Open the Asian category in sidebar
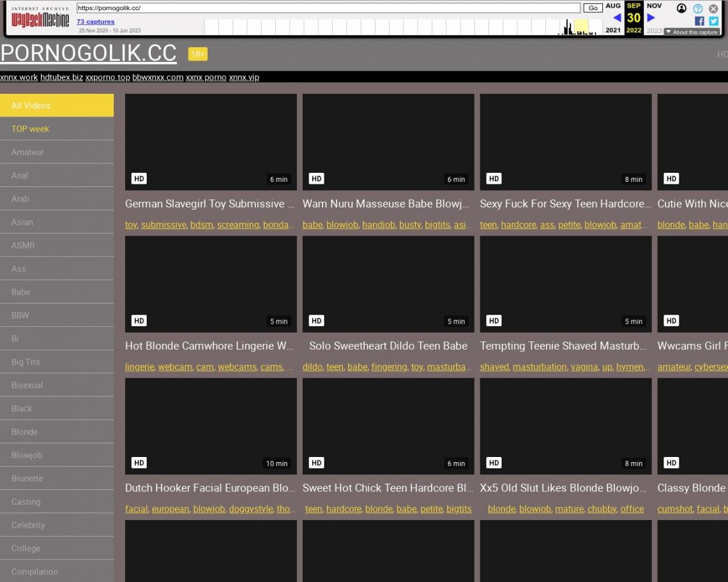The image size is (728, 582). click(x=57, y=222)
